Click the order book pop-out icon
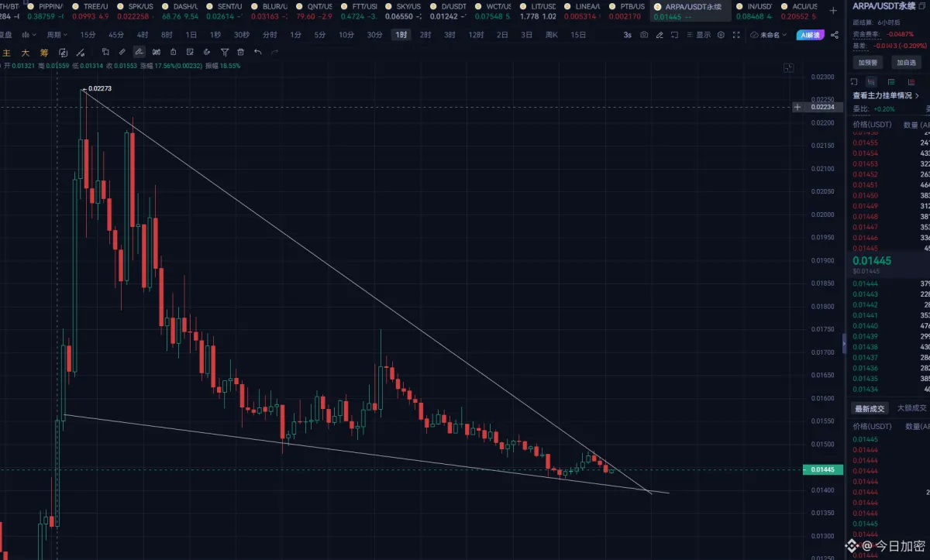 pyautogui.click(x=854, y=81)
